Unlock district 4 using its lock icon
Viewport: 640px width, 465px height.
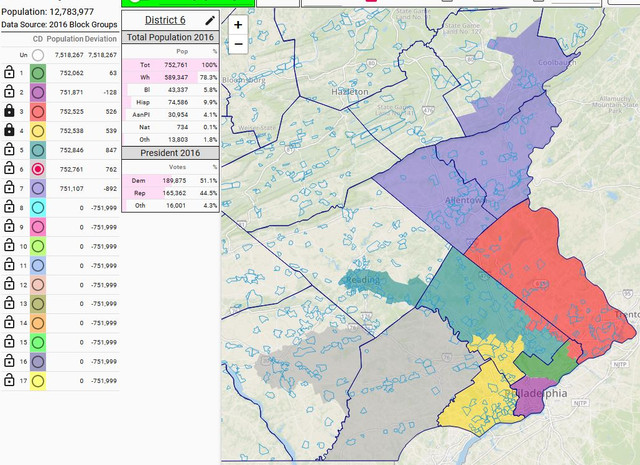coord(9,130)
